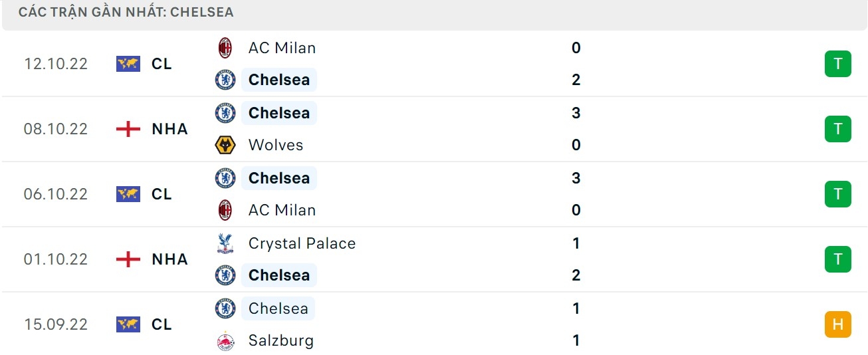Click the Wolves club crest icon
Image resolution: width=868 pixels, height=355 pixels.
click(225, 145)
